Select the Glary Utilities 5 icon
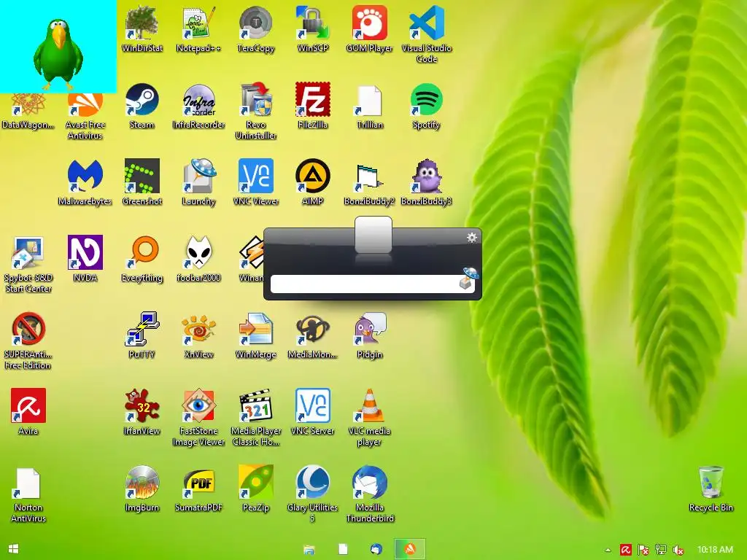This screenshot has width=747, height=560. tap(312, 494)
